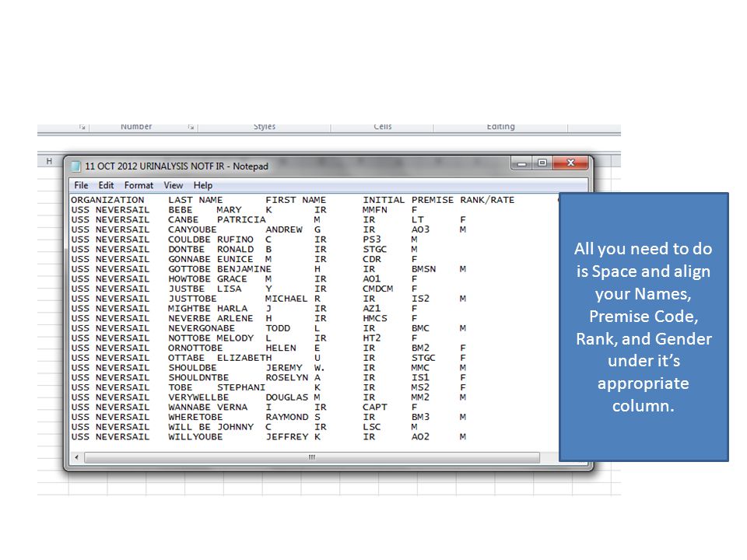Viewport: 747px width, 560px height.
Task: Click the name PATRICIA
Action: (x=241, y=220)
